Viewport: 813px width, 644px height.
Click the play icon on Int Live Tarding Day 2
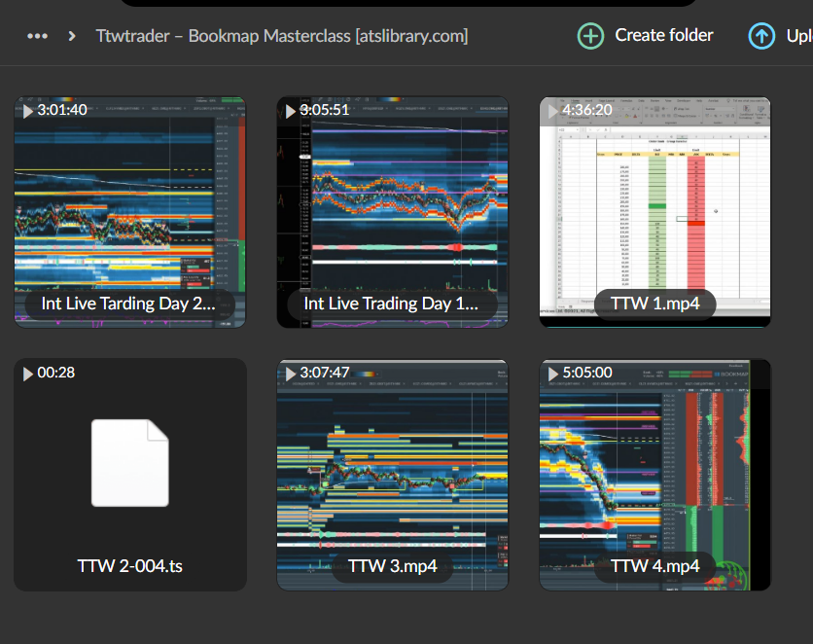[27, 110]
